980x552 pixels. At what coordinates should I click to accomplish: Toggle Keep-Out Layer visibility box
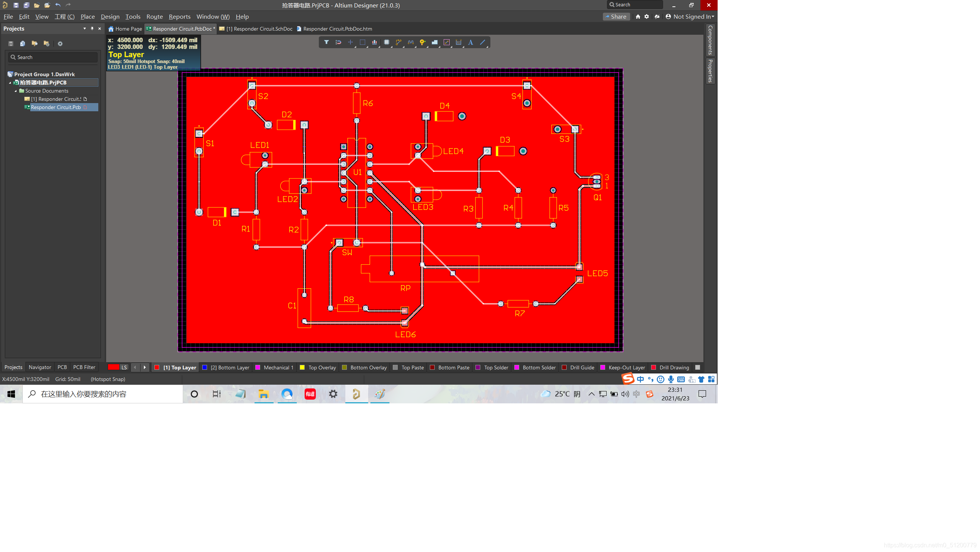coord(603,367)
